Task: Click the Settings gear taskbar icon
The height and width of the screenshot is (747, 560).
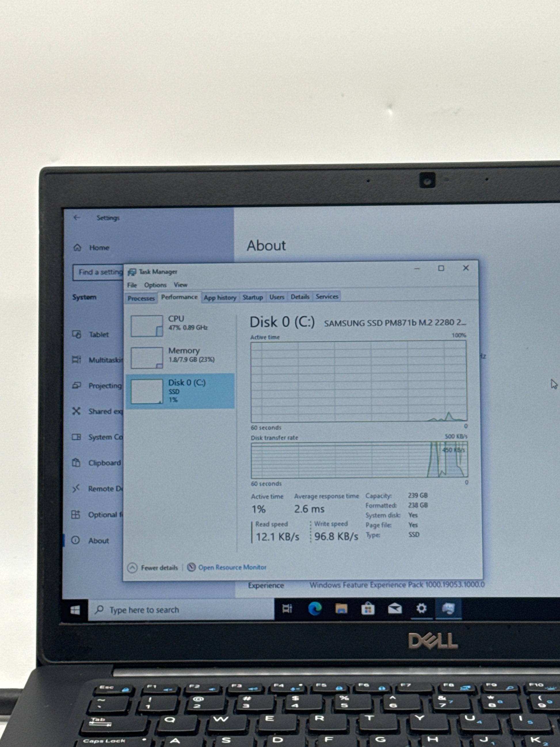Action: [x=421, y=608]
